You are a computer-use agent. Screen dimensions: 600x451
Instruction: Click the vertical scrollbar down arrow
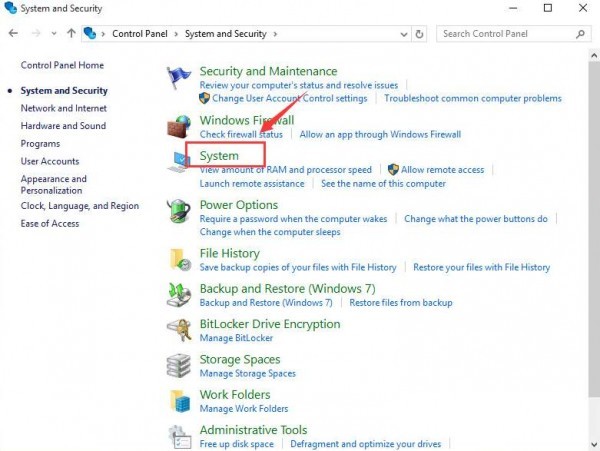(594, 444)
